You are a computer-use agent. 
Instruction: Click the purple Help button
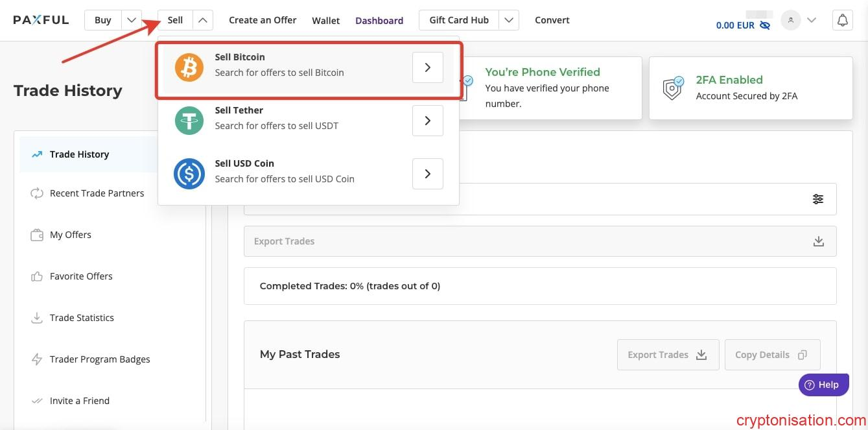823,385
